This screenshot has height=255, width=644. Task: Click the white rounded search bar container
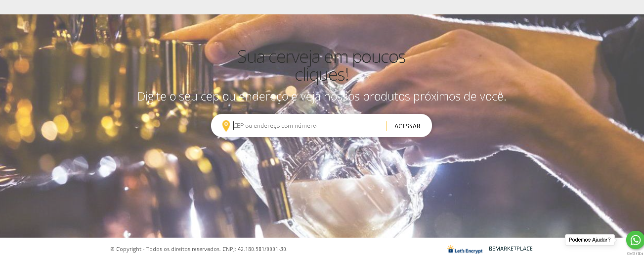[x=321, y=126]
